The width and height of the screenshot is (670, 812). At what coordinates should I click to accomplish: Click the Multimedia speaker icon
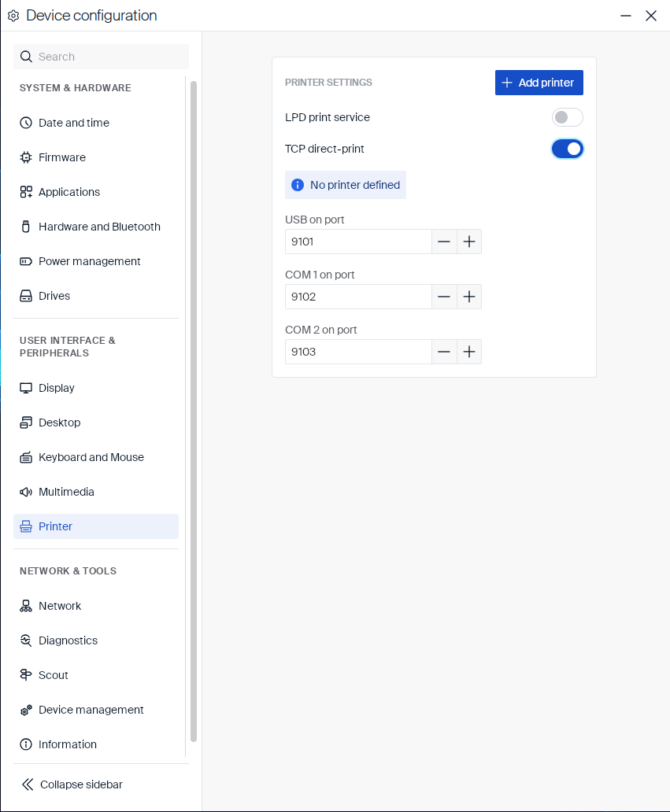pos(26,492)
